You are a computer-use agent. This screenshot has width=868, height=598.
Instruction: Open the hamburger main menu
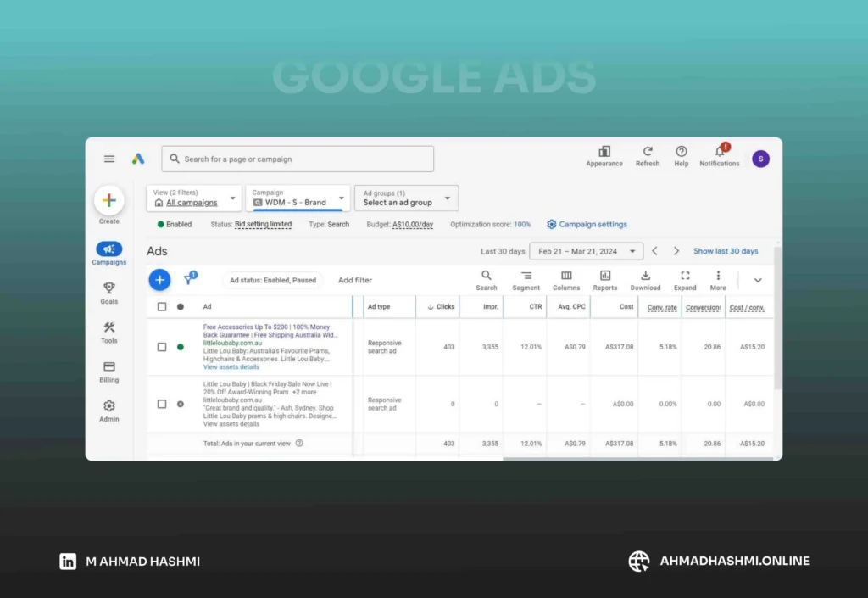(109, 159)
